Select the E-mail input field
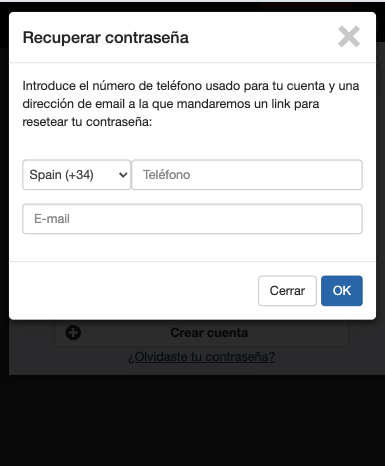 [x=192, y=219]
